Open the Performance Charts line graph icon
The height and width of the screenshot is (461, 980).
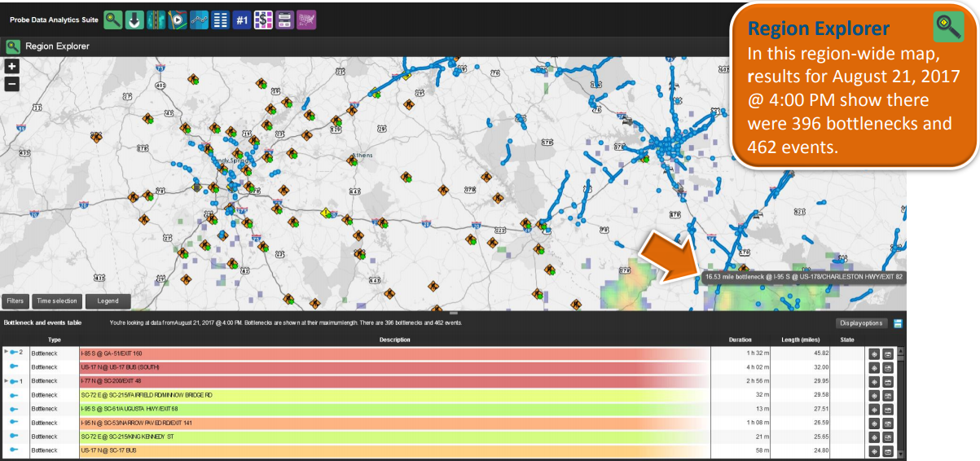point(199,20)
